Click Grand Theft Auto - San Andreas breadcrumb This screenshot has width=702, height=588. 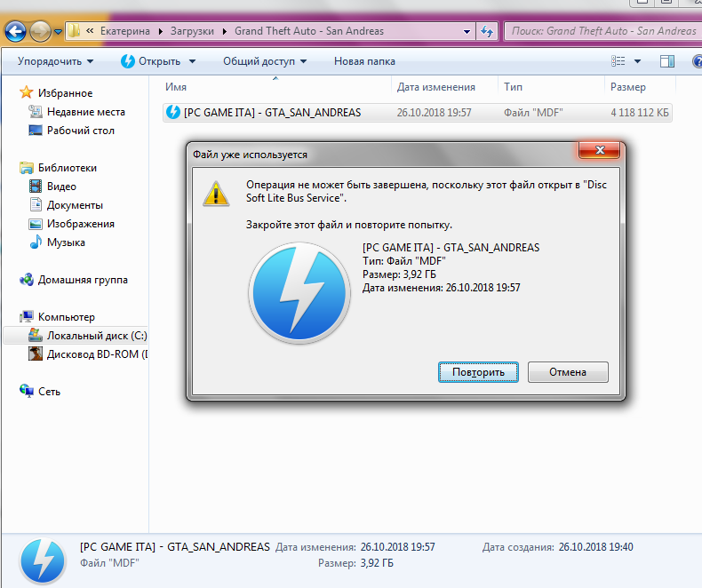pyautogui.click(x=309, y=31)
